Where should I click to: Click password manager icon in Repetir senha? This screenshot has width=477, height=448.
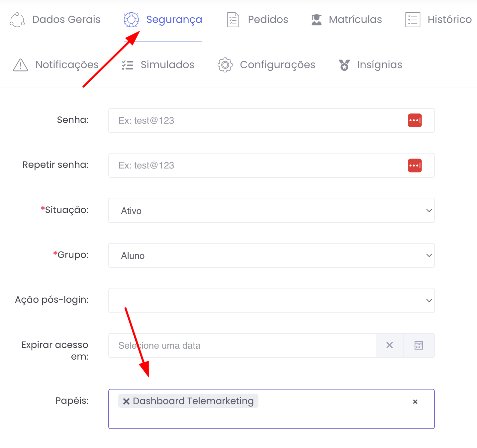pos(415,166)
